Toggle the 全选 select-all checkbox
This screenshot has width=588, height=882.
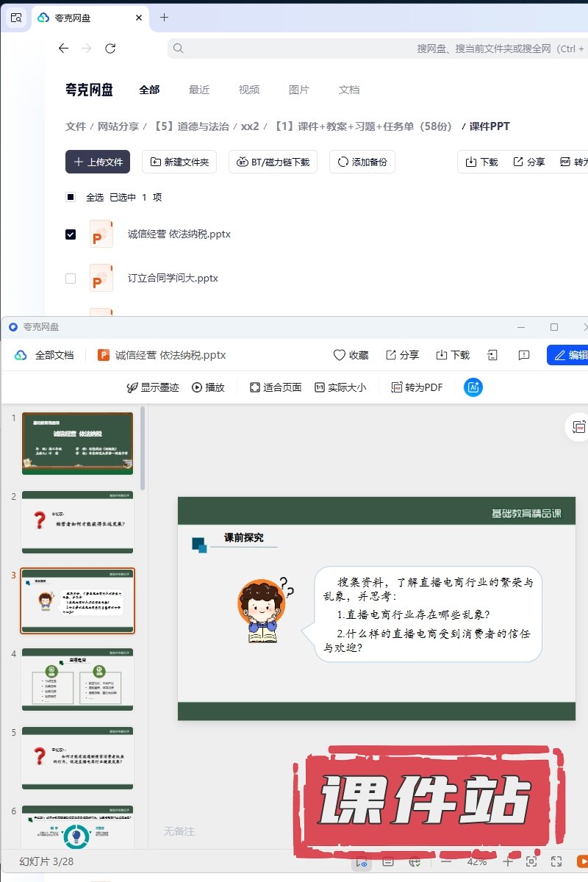71,197
